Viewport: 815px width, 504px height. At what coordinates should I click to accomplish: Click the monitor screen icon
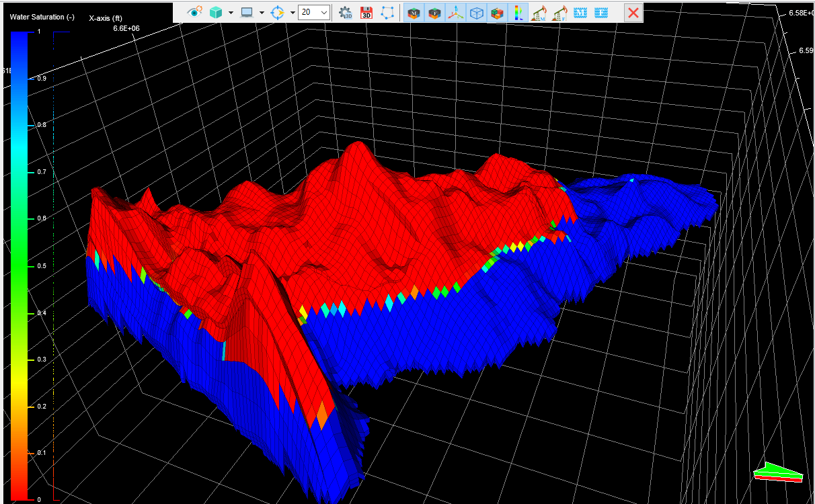pos(247,12)
